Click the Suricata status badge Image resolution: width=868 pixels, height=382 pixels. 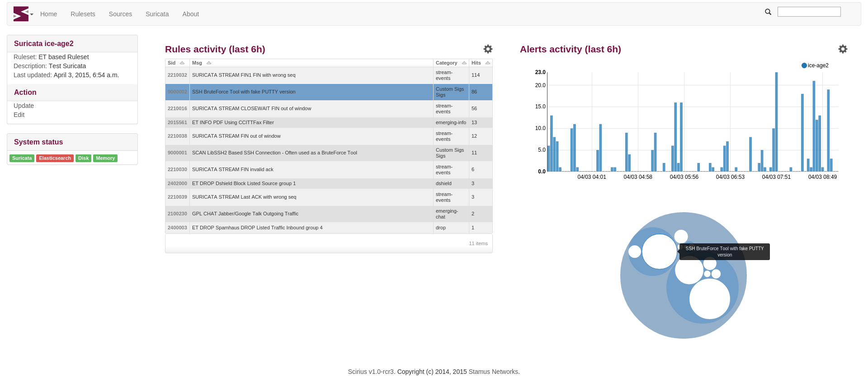(x=22, y=158)
